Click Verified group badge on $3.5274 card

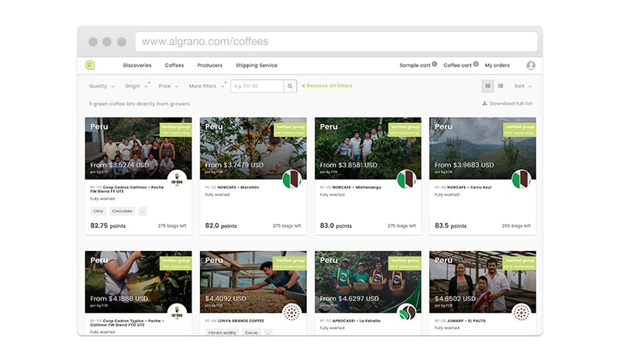176,129
